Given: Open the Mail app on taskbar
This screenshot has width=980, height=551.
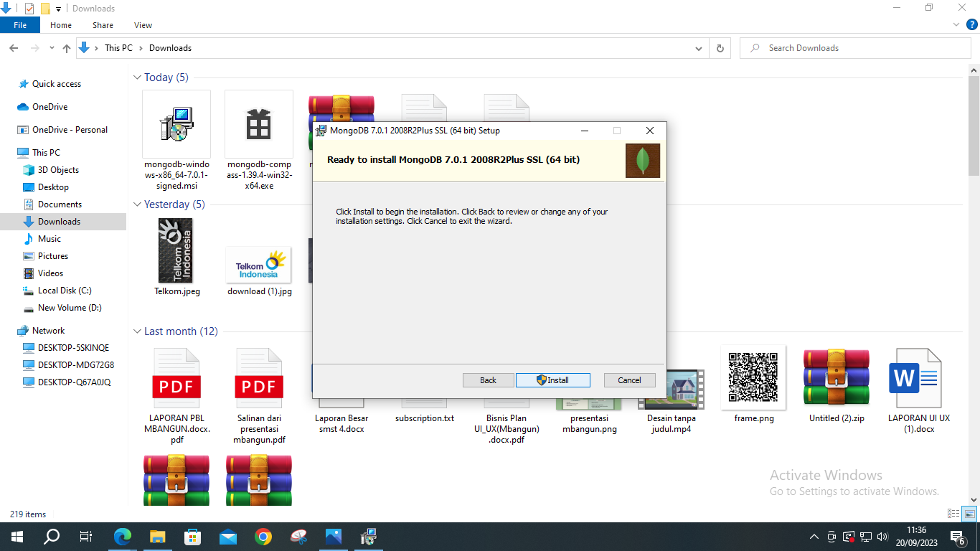Looking at the screenshot, I should pyautogui.click(x=228, y=537).
